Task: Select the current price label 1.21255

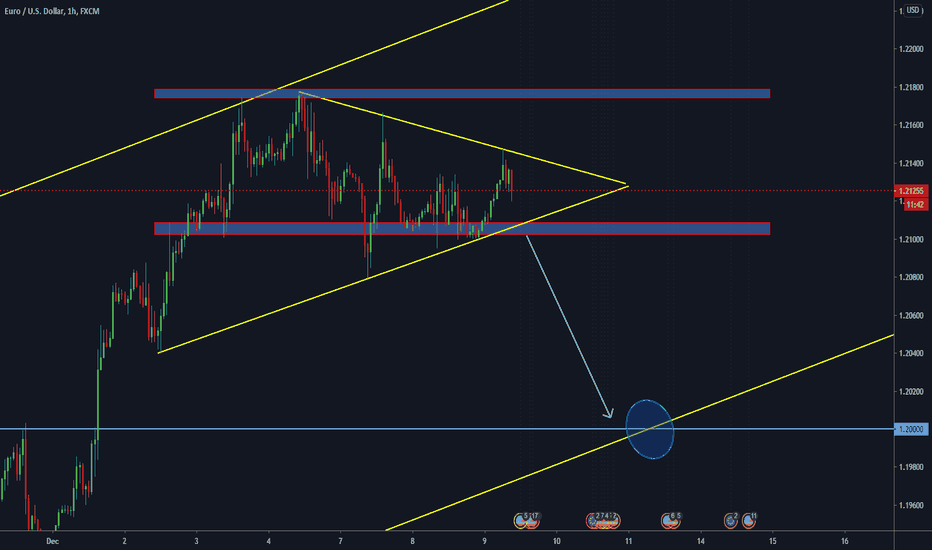Action: [x=911, y=191]
